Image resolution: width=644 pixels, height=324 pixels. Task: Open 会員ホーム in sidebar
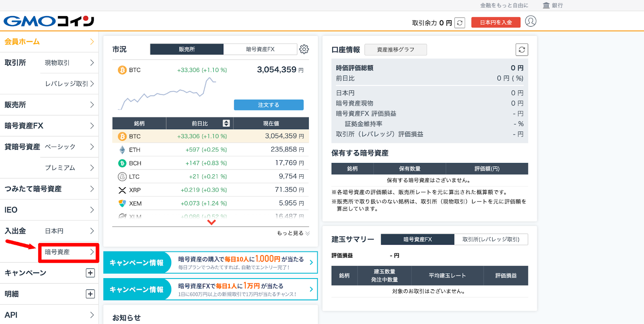(49, 42)
